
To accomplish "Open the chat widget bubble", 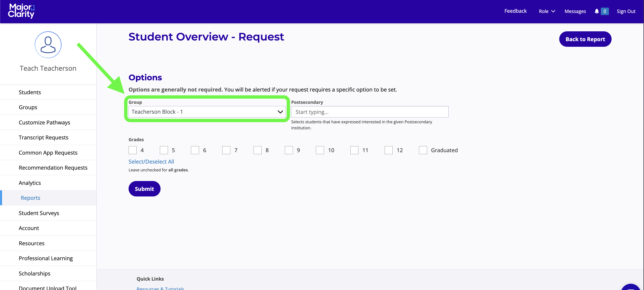I will [x=631, y=287].
